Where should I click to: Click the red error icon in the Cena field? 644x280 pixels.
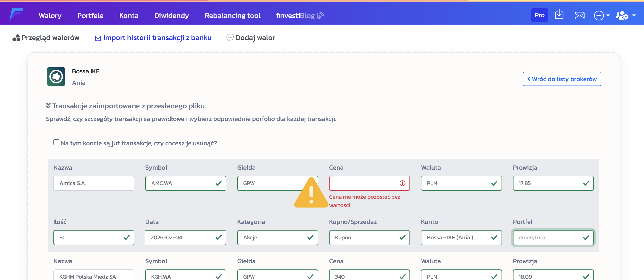coord(402,183)
